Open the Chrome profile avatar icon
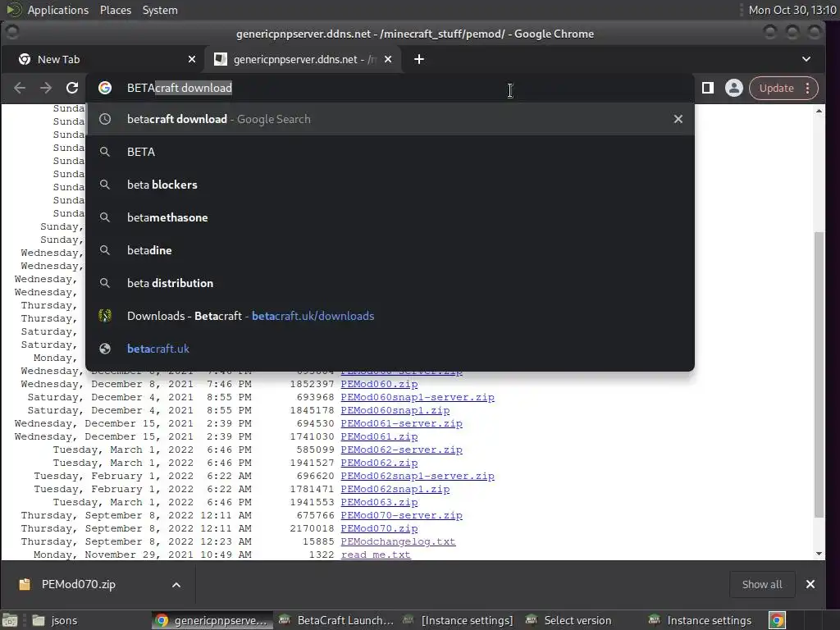This screenshot has height=630, width=840. (x=734, y=88)
